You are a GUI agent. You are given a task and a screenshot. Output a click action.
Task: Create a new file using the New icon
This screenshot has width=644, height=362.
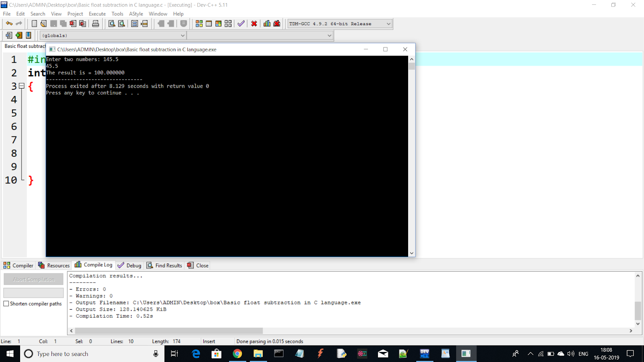click(34, 23)
